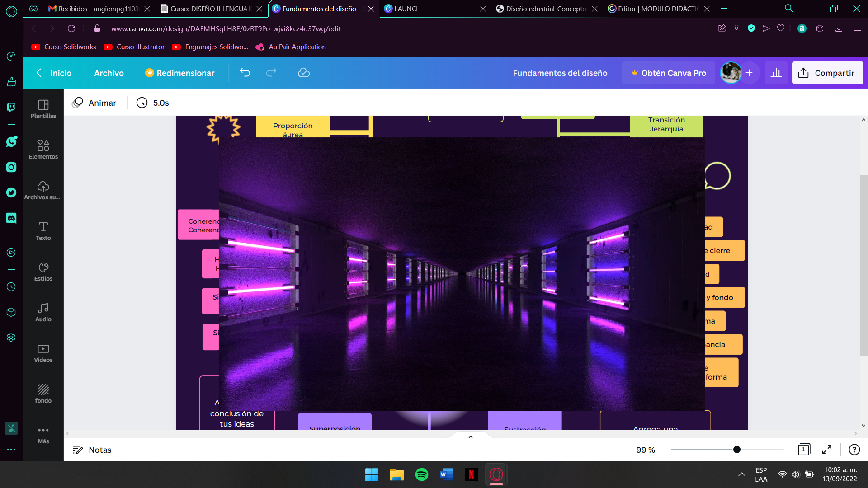Switch to the LAUNCH browser tab

tap(406, 9)
